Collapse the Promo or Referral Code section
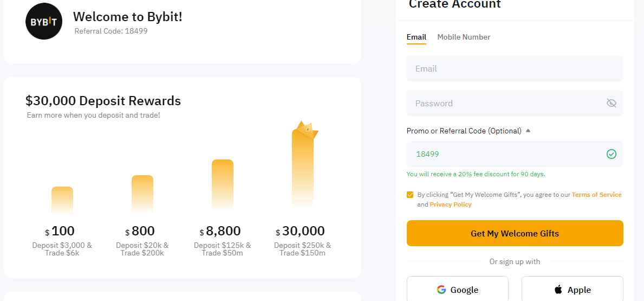This screenshot has height=301, width=644. coord(528,131)
